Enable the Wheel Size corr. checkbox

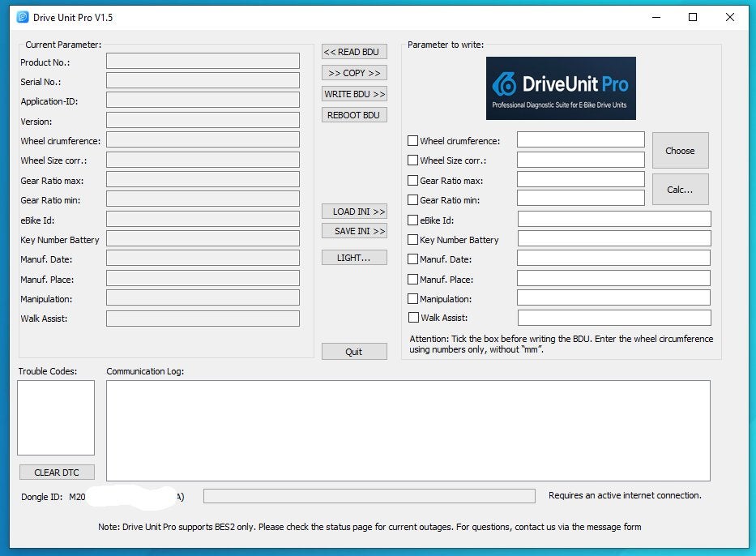[x=412, y=160]
